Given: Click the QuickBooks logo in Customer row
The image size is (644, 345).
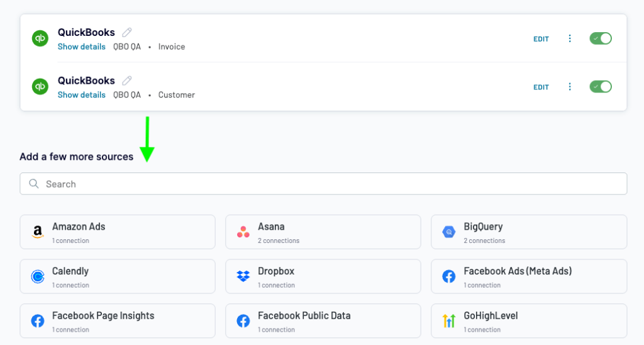Looking at the screenshot, I should coord(40,86).
